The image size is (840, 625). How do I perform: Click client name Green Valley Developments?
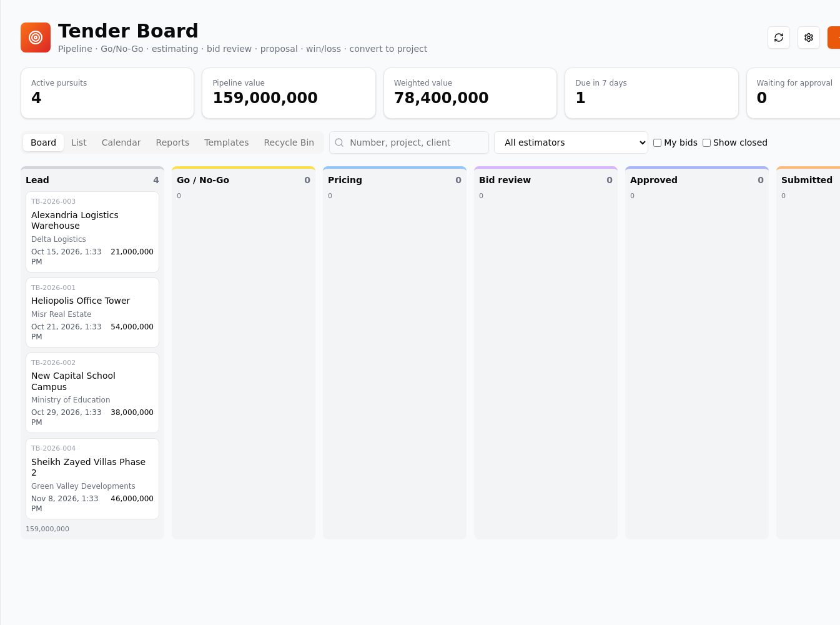(83, 486)
